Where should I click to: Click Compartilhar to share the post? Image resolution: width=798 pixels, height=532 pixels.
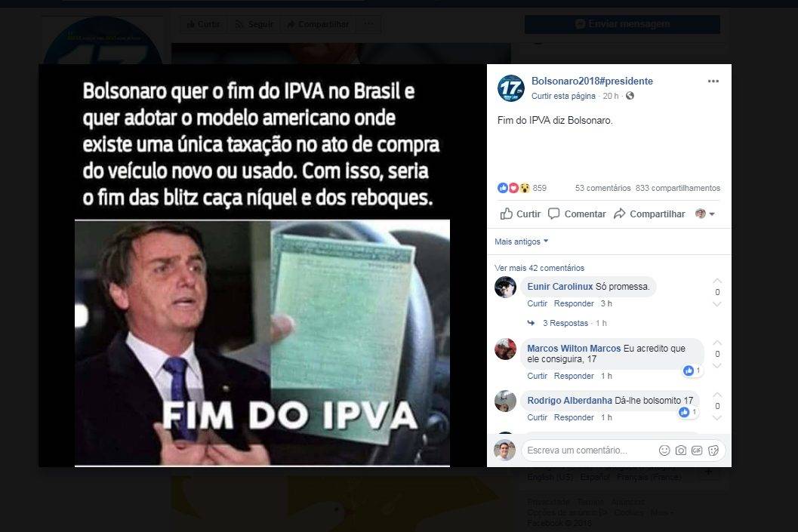[x=649, y=214]
